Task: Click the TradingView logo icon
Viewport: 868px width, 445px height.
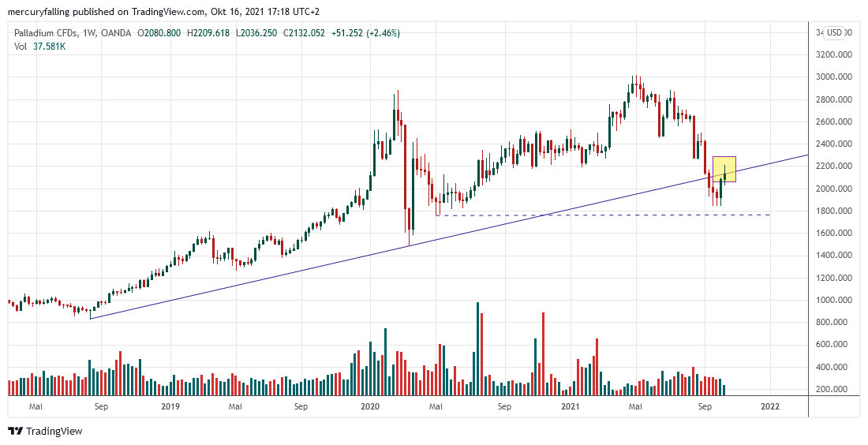Action: tap(15, 432)
